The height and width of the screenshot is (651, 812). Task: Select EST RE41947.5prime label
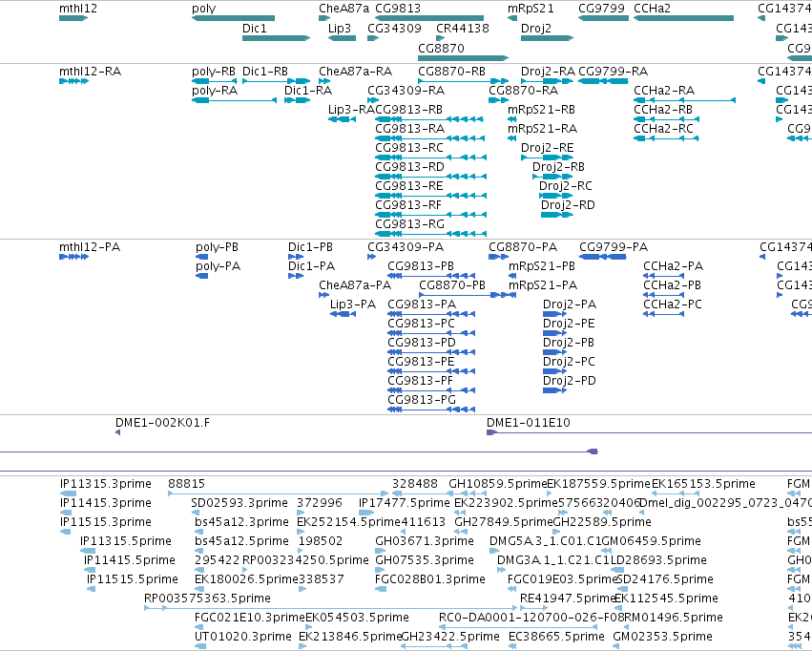pos(568,598)
